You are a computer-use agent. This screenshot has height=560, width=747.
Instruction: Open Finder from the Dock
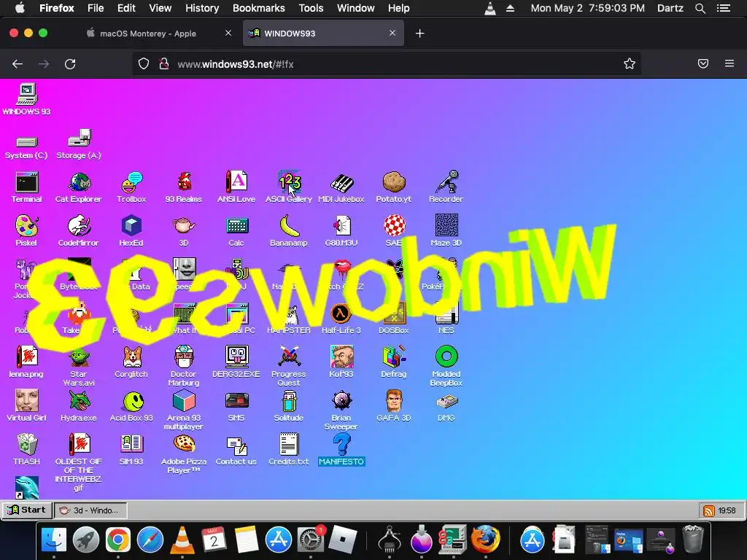pos(54,540)
